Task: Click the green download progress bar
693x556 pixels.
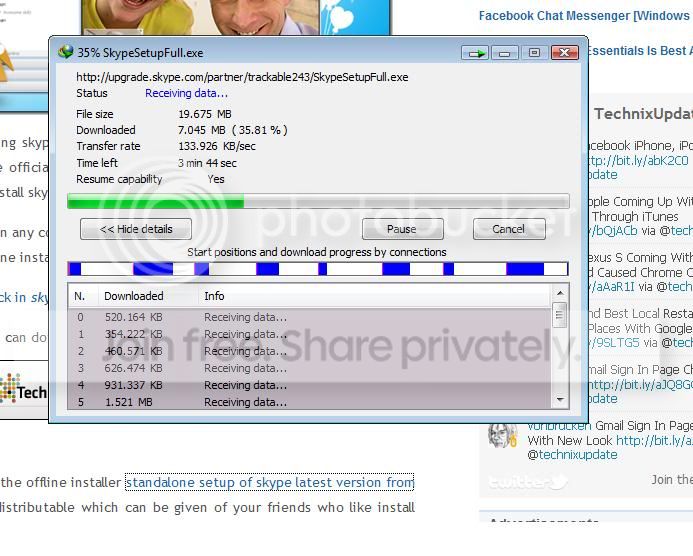Action: 318,201
